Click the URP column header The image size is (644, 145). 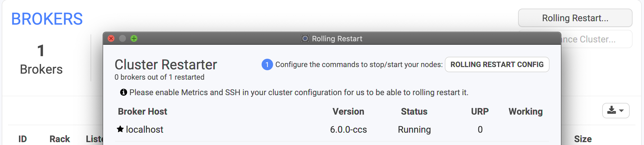pos(480,111)
